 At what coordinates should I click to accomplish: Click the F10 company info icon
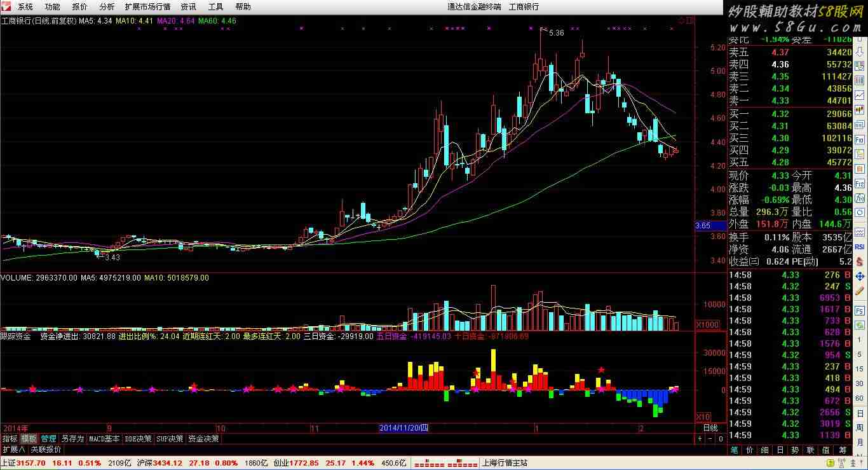(x=860, y=139)
